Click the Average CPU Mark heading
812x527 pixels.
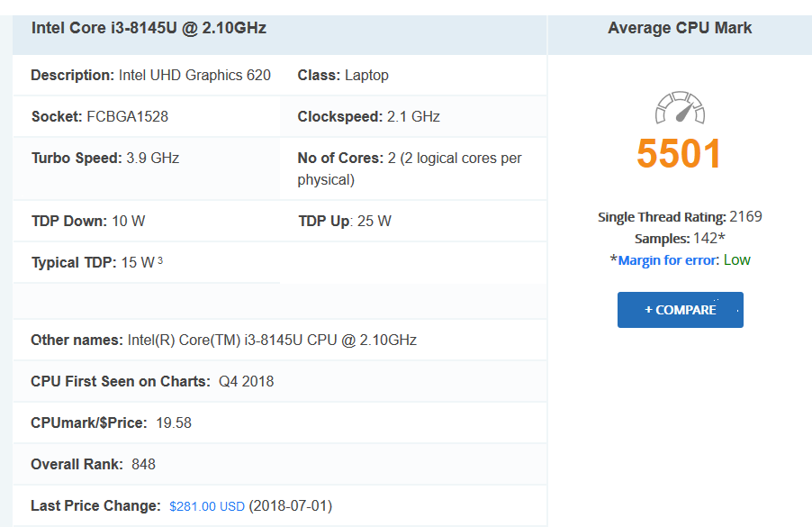click(x=680, y=28)
